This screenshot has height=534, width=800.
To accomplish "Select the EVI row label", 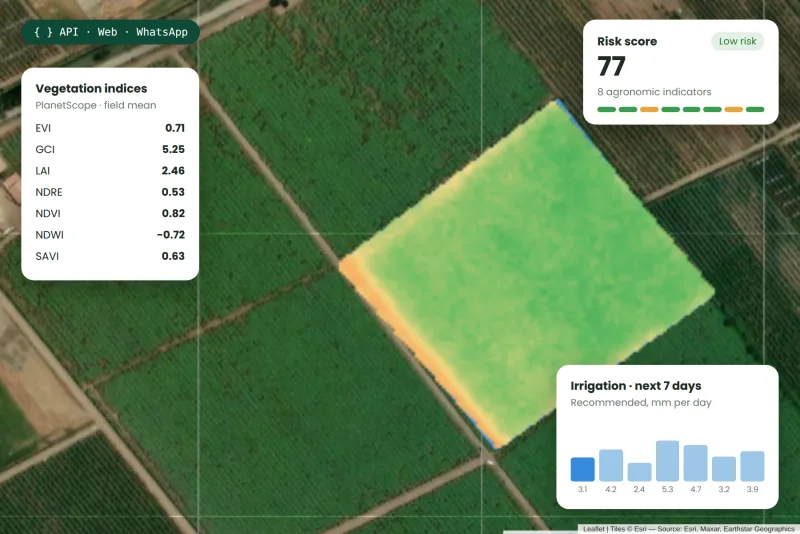I will point(43,128).
